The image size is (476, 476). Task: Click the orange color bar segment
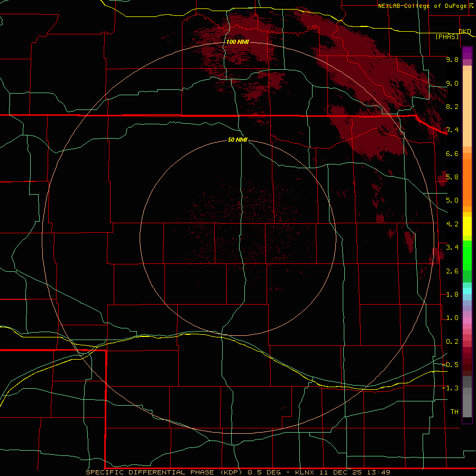click(467, 183)
